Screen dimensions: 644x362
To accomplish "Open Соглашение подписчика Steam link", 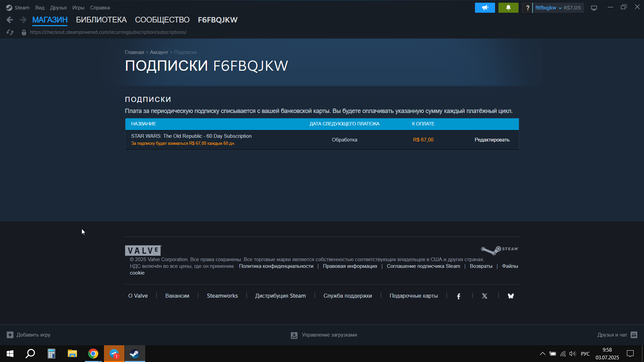I will point(423,266).
